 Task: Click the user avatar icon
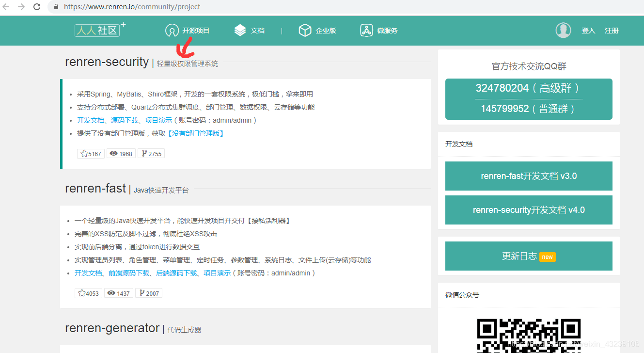pos(563,30)
